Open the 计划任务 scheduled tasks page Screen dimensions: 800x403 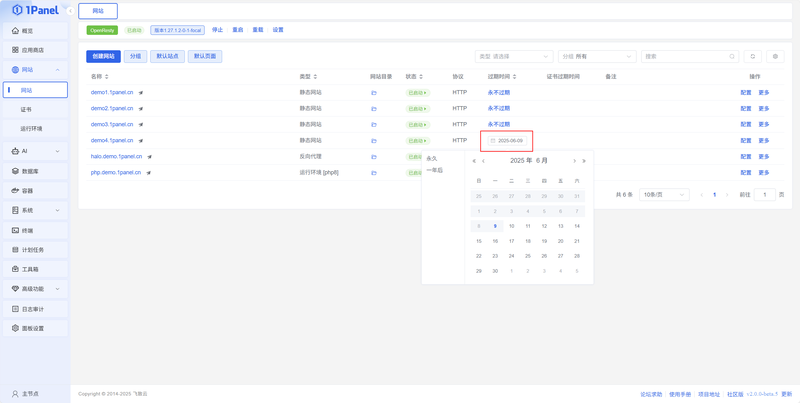point(35,250)
